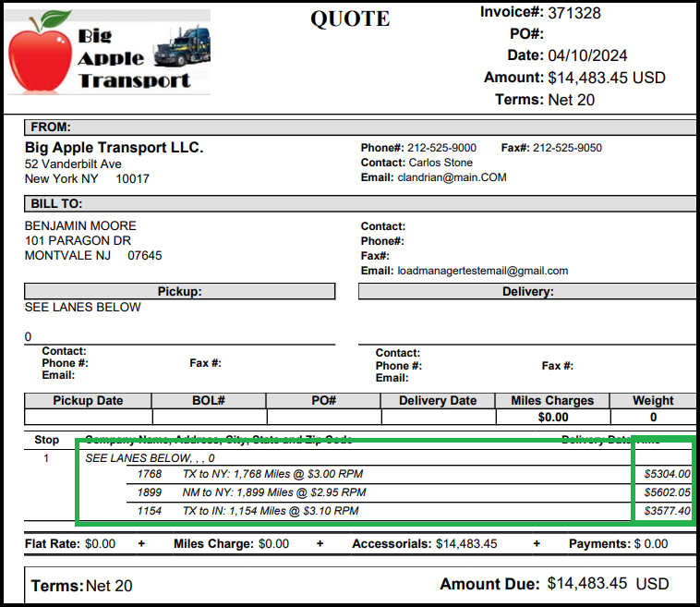Click Amount Due: $14,483.45 USD
The image size is (700, 607).
pyautogui.click(x=554, y=584)
